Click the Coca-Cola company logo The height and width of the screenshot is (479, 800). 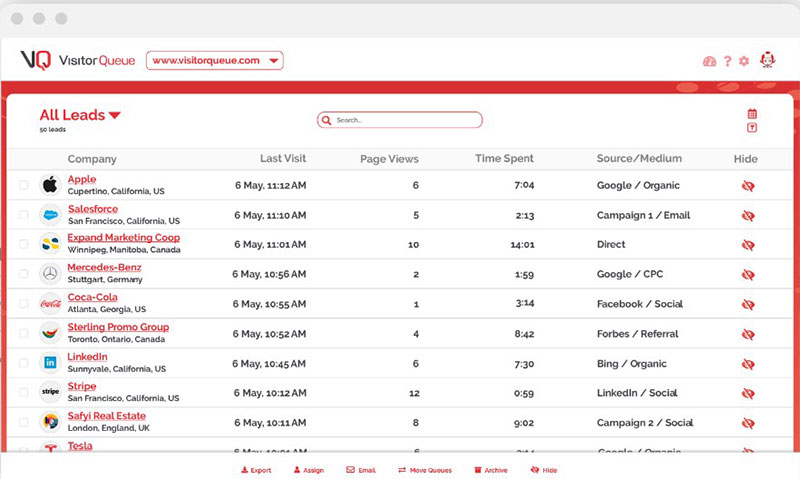[50, 304]
